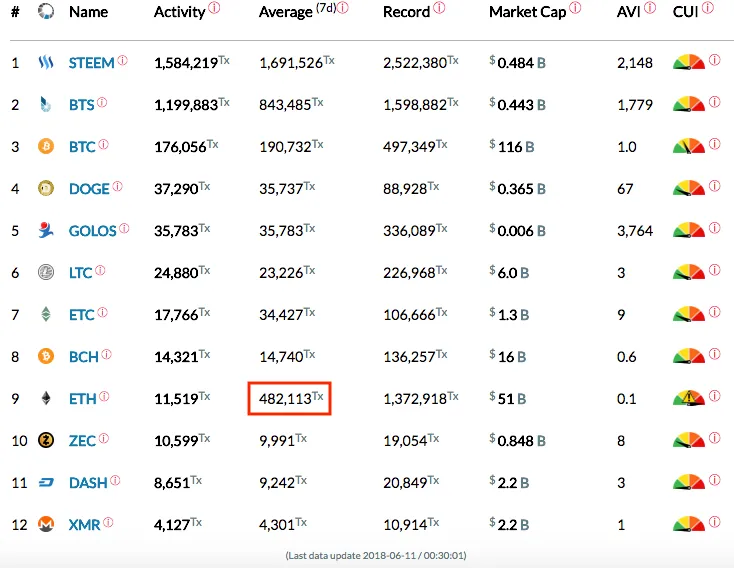734x568 pixels.
Task: Click the silver LTC logo icon
Action: 46,272
